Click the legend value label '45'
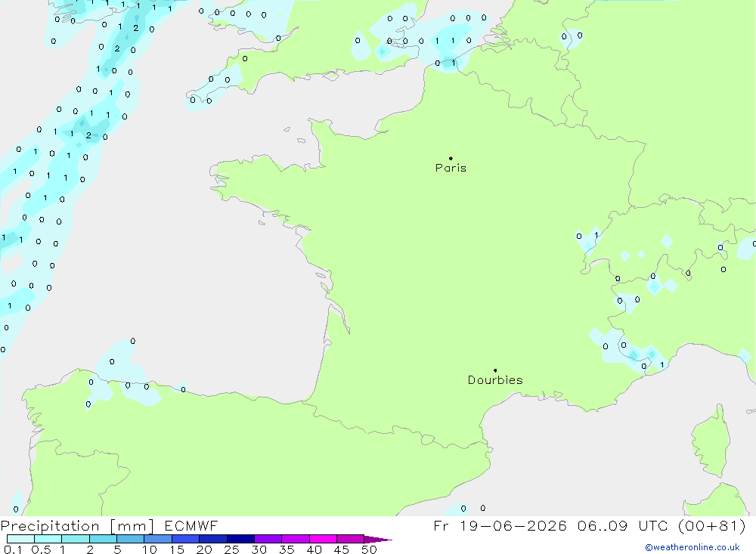This screenshot has height=554, width=756. pyautogui.click(x=342, y=549)
